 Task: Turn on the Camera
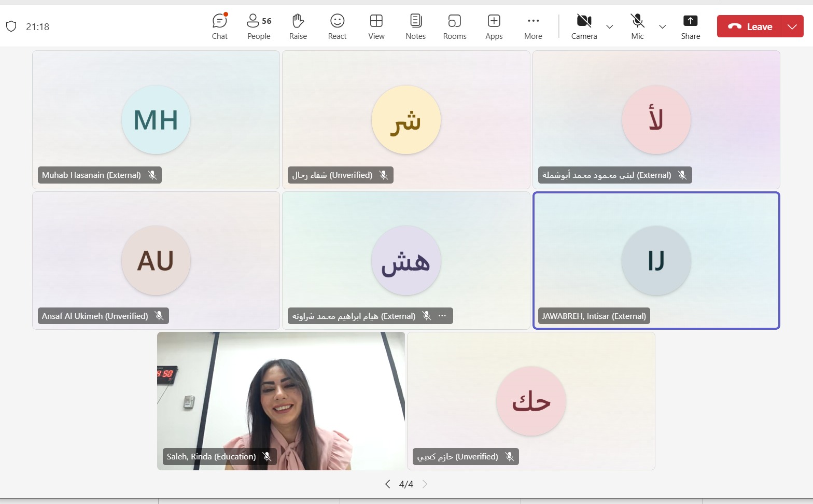point(584,26)
